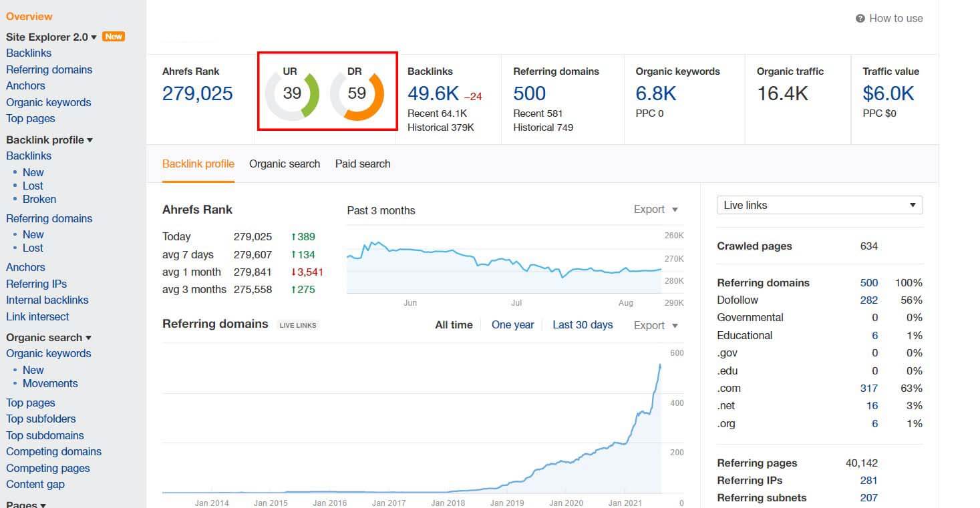This screenshot has height=508, width=980.
Task: Click the Dofollow count 282
Action: click(x=869, y=300)
